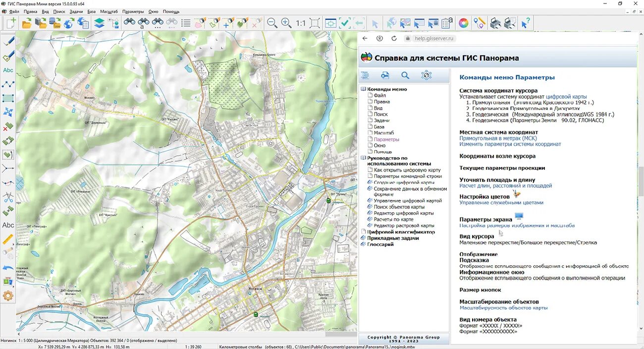Select Расчеты по карте help topic

394,219
